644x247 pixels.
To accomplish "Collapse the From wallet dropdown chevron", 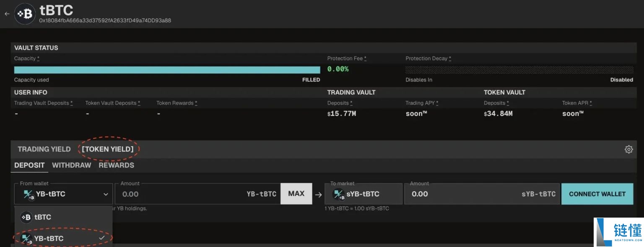I will coord(105,194).
